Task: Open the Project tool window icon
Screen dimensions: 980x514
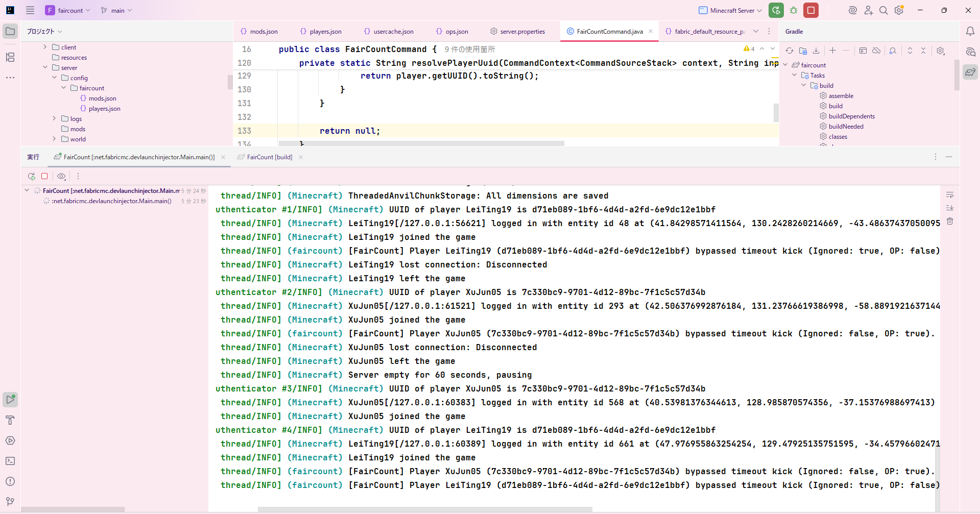Action: (x=10, y=31)
